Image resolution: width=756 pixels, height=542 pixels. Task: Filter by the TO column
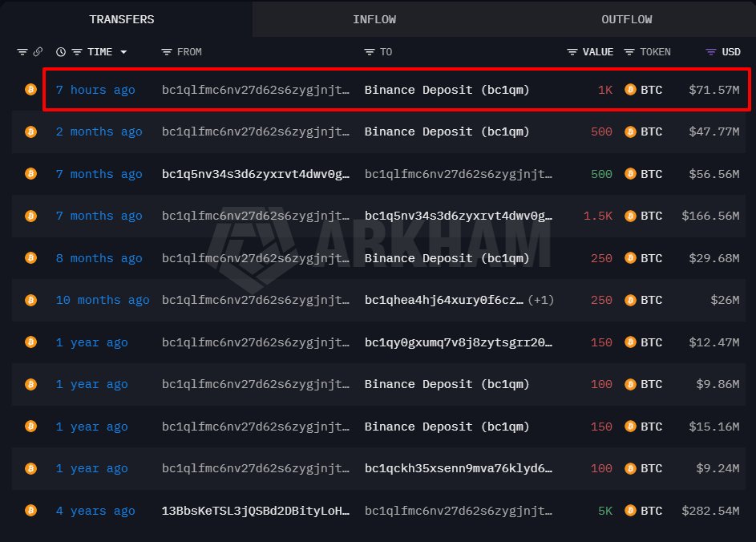386,51
